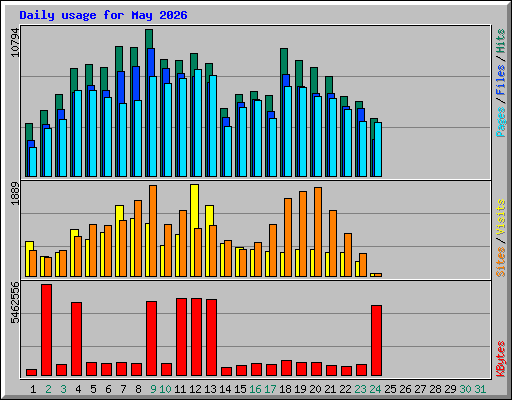Select green day label 16 on the x-axis
This screenshot has width=512, height=400.
coord(255,389)
